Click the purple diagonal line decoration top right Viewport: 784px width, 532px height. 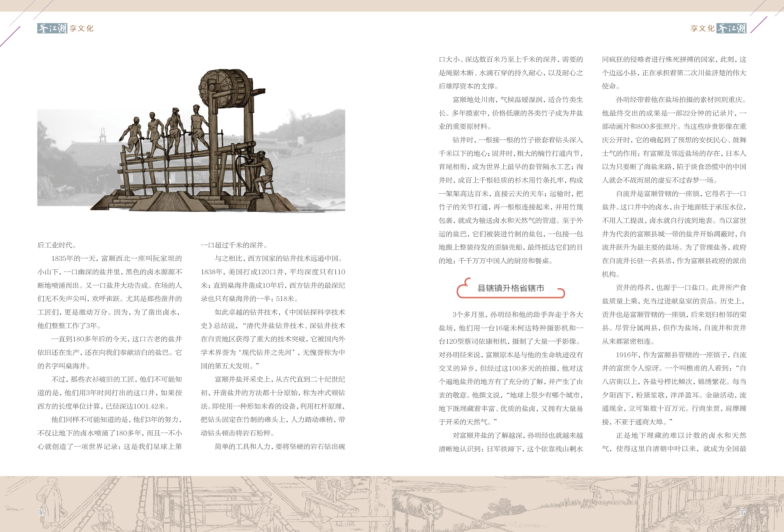(759, 24)
